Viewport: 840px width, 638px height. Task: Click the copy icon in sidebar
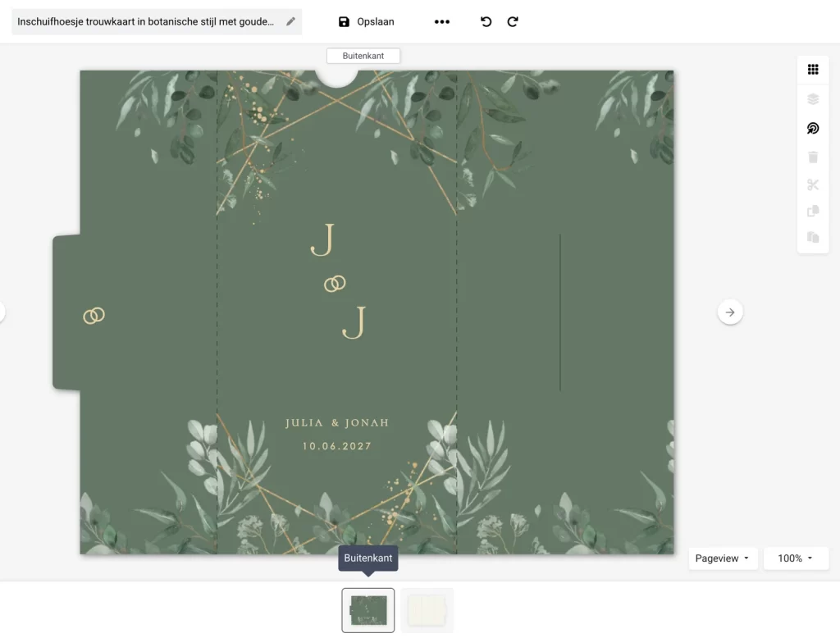click(813, 212)
